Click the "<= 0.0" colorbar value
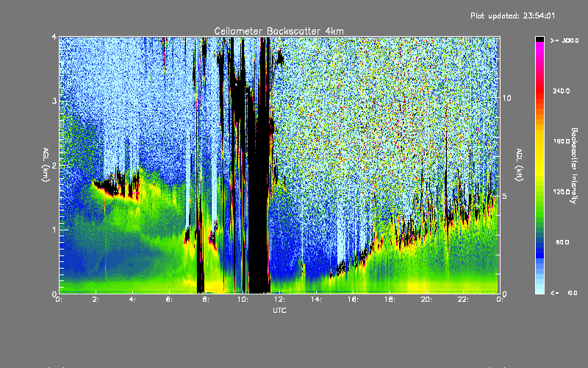This screenshot has height=368, width=588. (x=564, y=293)
